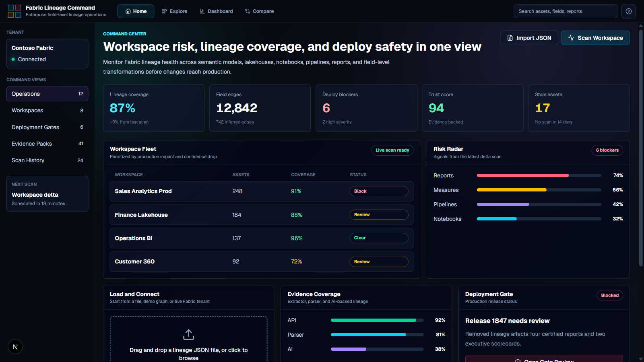Open the Compare tab
The image size is (644, 362).
click(259, 11)
